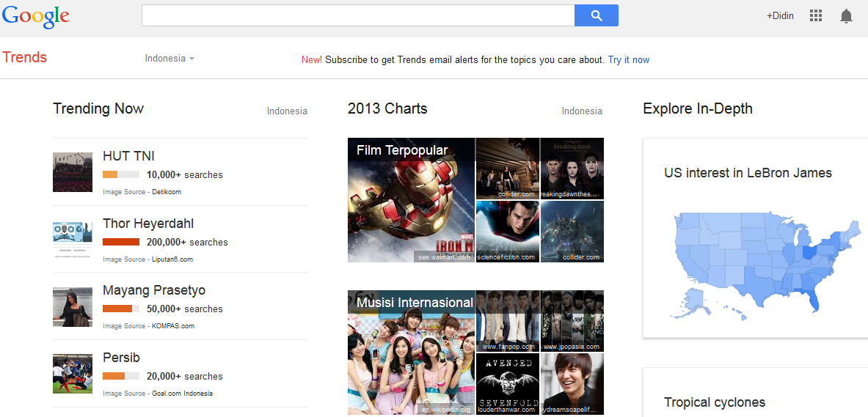This screenshot has height=417, width=868.
Task: Click the Breaking Dawn film thumbnail
Action: point(572,168)
